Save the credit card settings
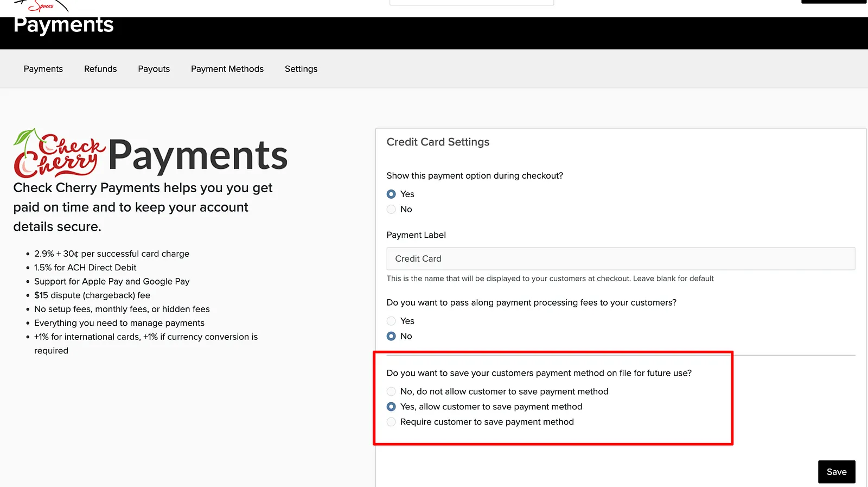868x487 pixels. (x=837, y=472)
